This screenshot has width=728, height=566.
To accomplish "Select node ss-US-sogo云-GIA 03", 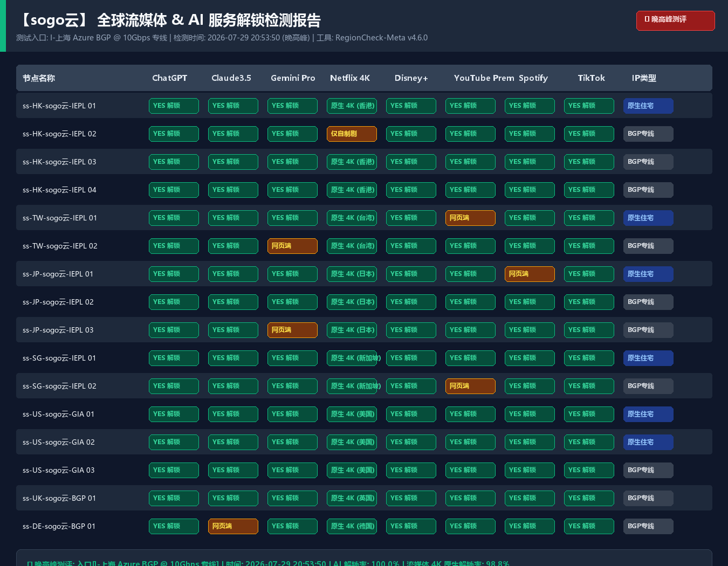I will [59, 470].
